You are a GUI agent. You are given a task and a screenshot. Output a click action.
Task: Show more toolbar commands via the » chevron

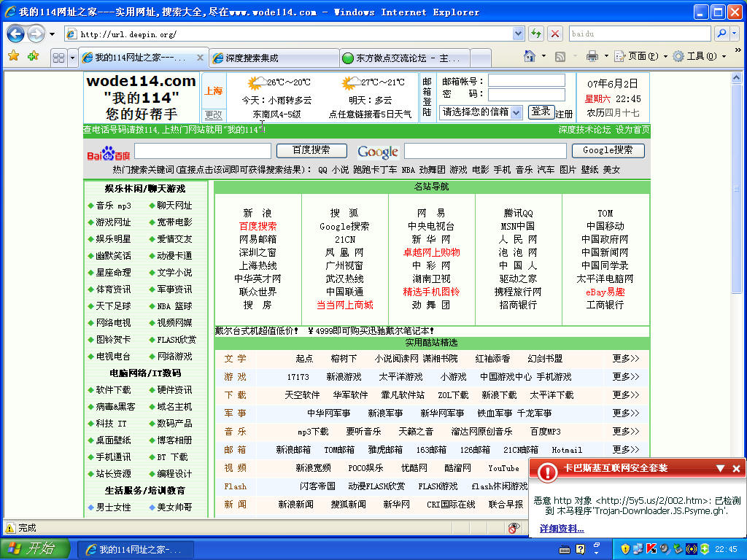(738, 50)
